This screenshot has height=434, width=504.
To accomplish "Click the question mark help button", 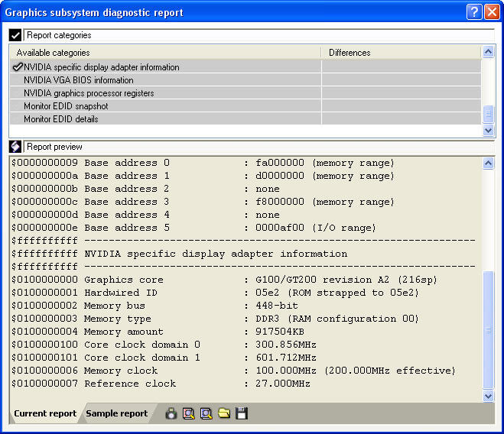I will (474, 12).
